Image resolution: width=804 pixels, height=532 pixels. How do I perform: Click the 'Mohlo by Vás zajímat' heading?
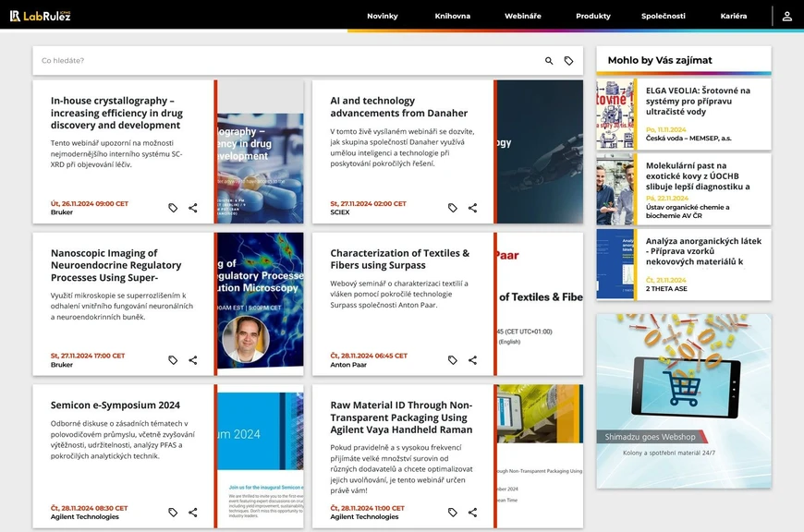click(x=660, y=60)
